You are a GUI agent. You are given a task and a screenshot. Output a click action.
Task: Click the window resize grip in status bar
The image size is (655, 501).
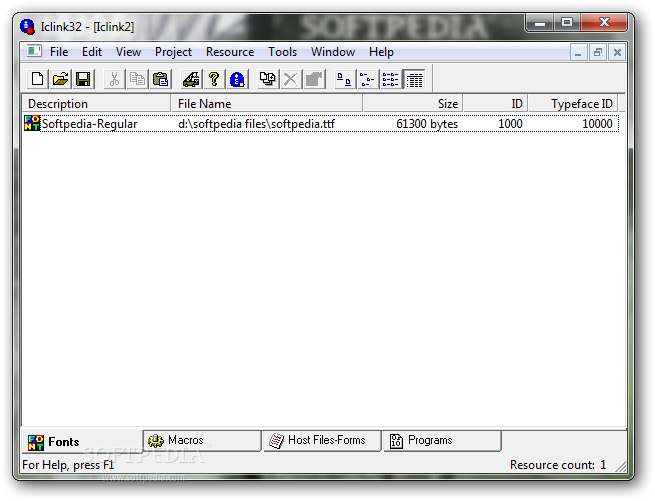[621, 467]
